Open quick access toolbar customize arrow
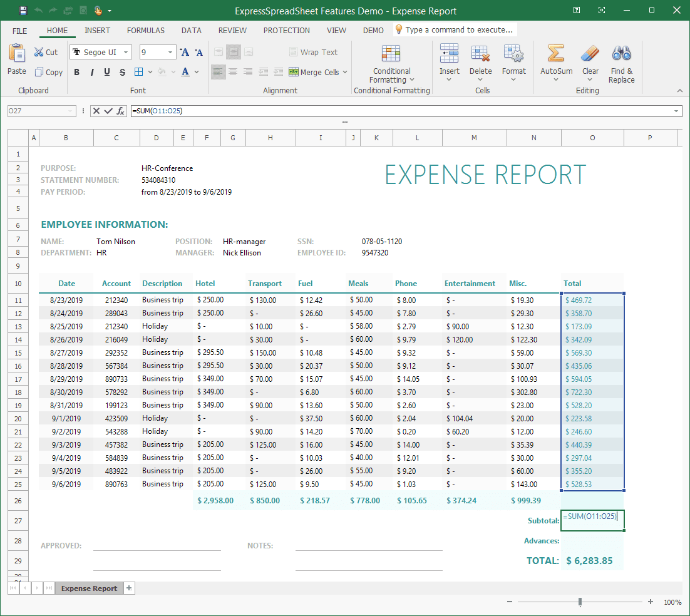Screen dimensions: 690x616 110,11
